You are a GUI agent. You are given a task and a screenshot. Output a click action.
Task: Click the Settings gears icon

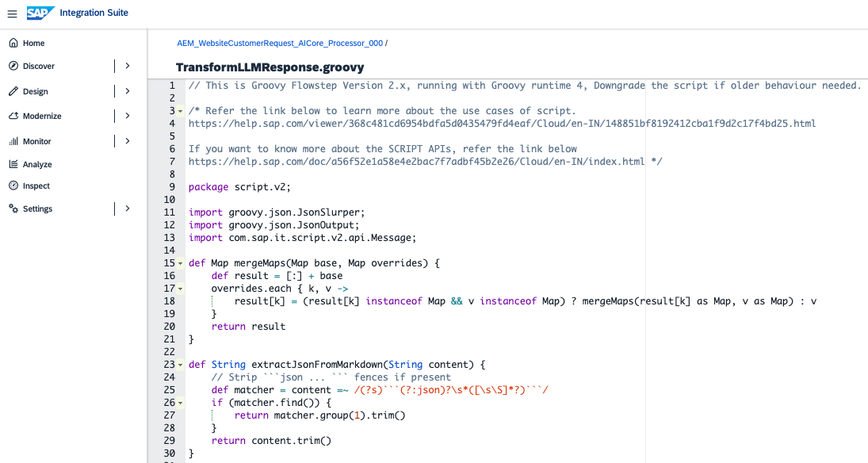coord(13,209)
